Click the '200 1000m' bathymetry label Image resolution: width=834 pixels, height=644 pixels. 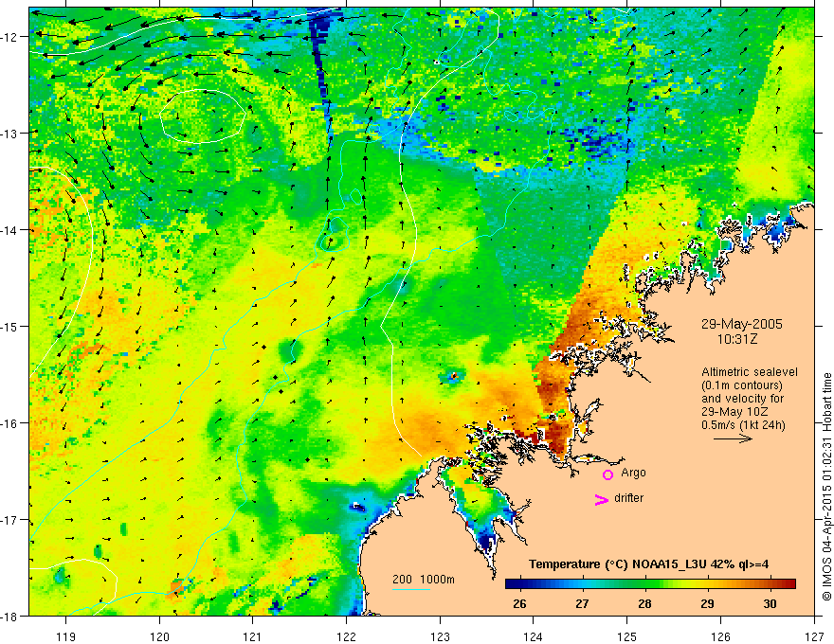(x=424, y=580)
